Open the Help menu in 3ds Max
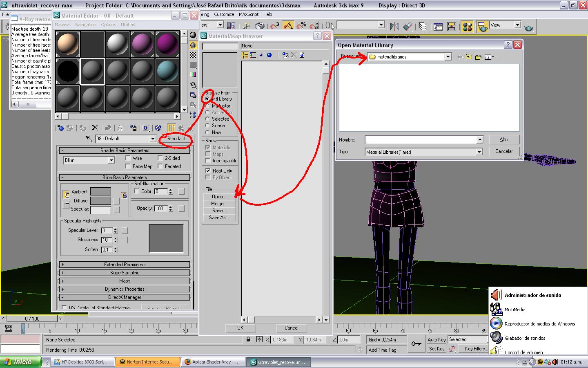 click(x=267, y=14)
